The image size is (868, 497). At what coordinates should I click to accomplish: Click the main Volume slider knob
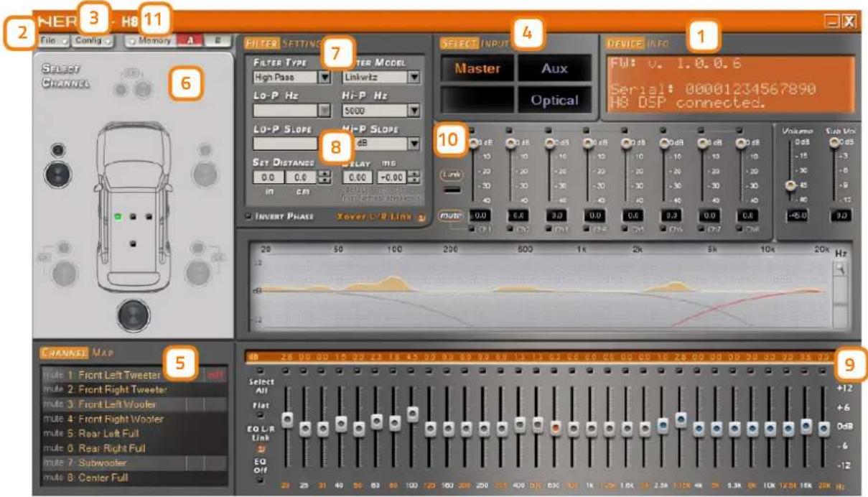[791, 185]
